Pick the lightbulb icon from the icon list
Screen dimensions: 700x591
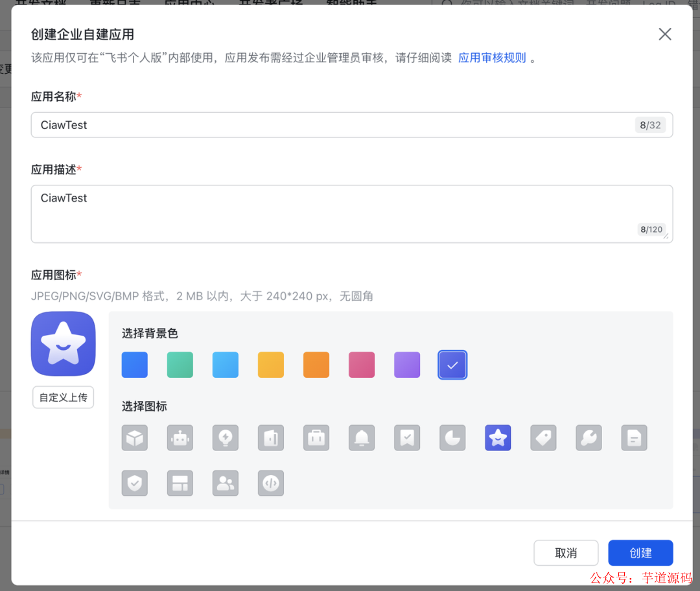225,437
